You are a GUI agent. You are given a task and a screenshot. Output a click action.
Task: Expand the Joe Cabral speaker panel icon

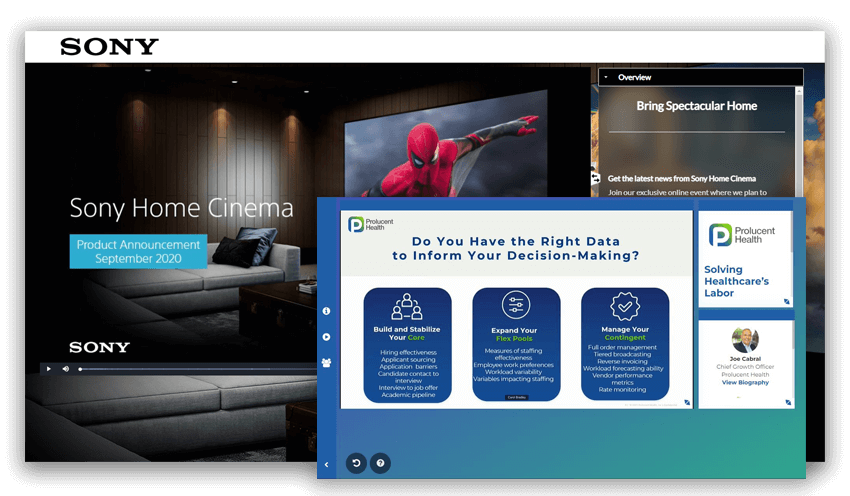click(x=788, y=402)
